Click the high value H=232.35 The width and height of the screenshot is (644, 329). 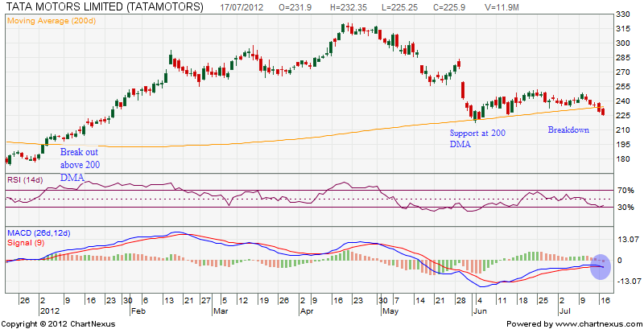tap(349, 7)
